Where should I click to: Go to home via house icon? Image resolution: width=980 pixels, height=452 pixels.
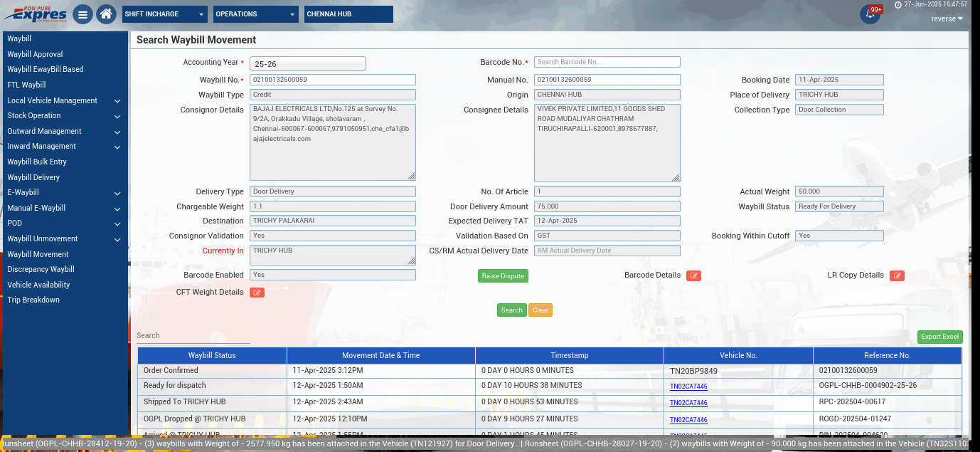pyautogui.click(x=106, y=14)
